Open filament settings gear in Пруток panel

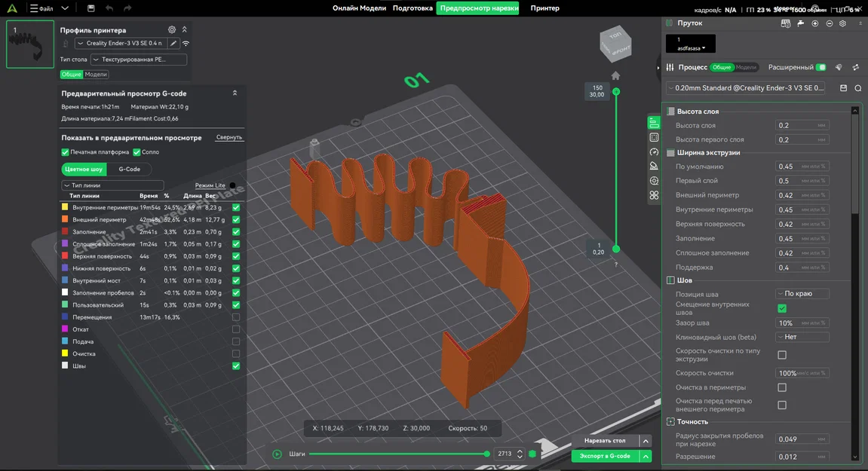(x=842, y=23)
